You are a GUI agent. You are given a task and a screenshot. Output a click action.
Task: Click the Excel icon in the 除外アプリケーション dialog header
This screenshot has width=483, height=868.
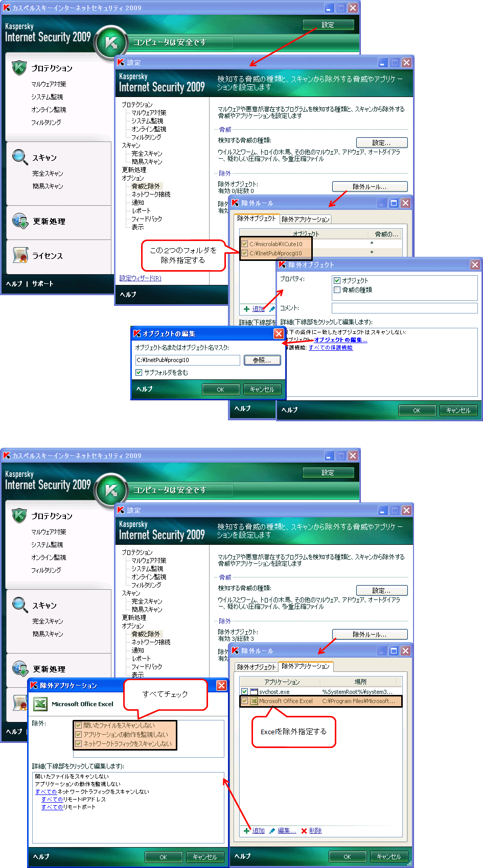coord(40,704)
